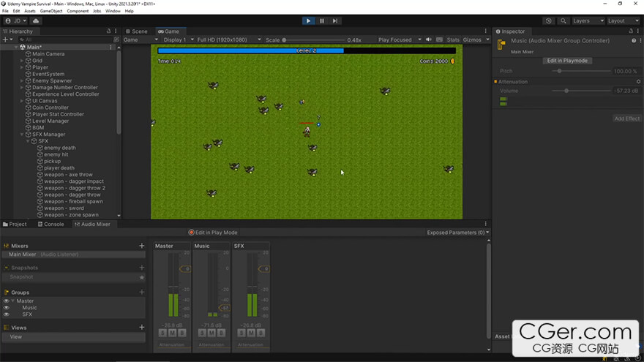Click Hierarchy search input field

[x=65, y=39]
